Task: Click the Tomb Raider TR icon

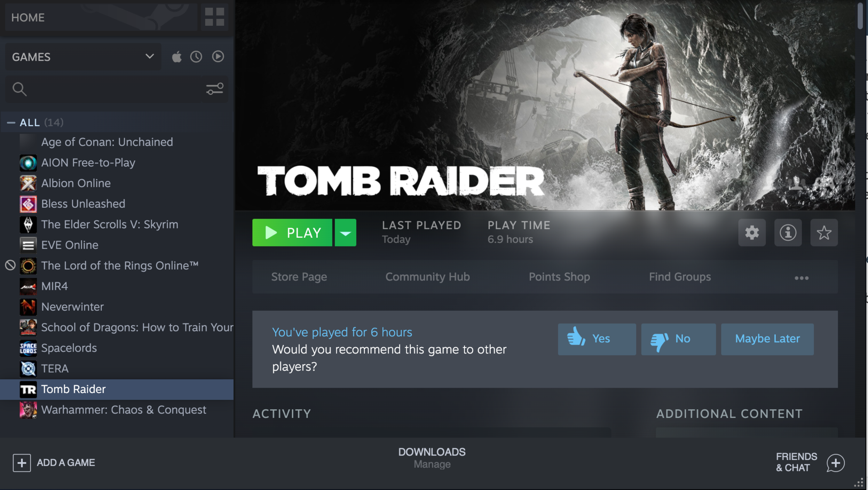Action: click(x=28, y=390)
